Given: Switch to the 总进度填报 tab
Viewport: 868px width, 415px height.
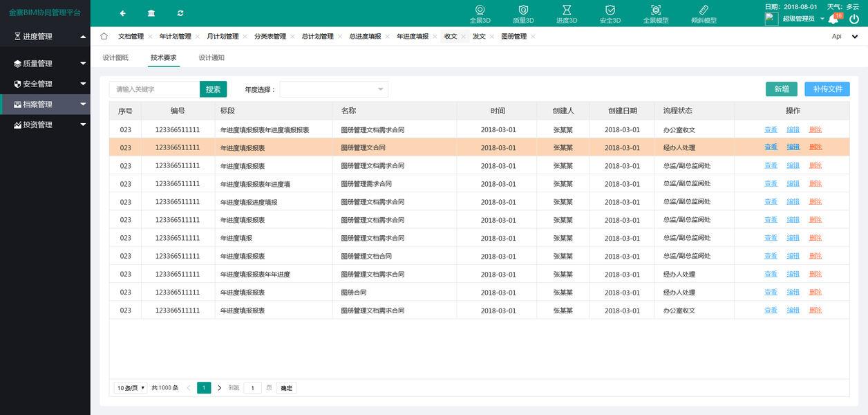Looking at the screenshot, I should [365, 37].
